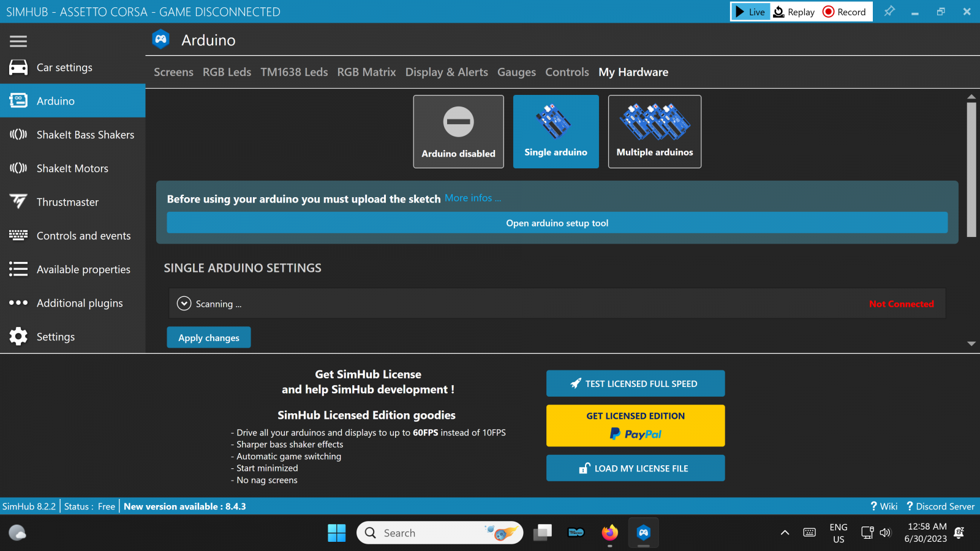The height and width of the screenshot is (551, 980).
Task: Open the Wiki help link
Action: pos(883,506)
